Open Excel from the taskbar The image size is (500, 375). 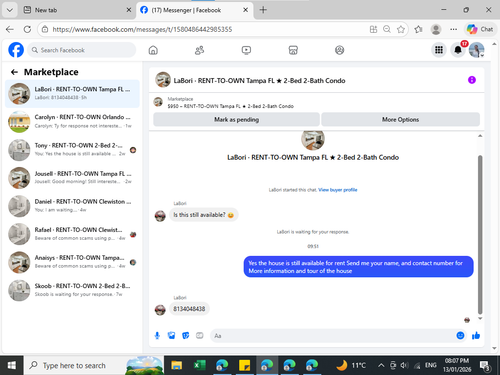[x=199, y=365]
